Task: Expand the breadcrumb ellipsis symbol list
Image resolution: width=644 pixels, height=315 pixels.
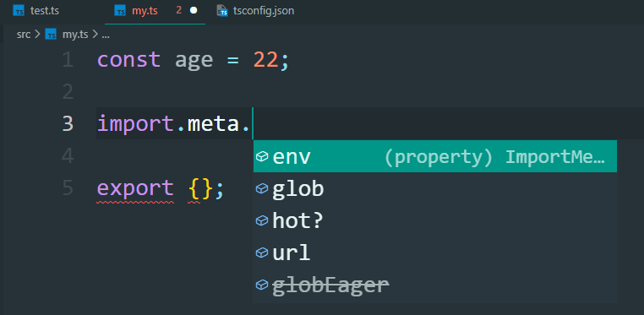Action: click(x=105, y=35)
